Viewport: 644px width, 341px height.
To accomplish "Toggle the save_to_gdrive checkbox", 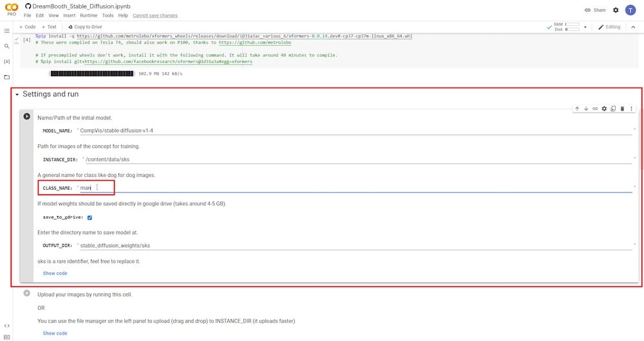I will click(90, 217).
